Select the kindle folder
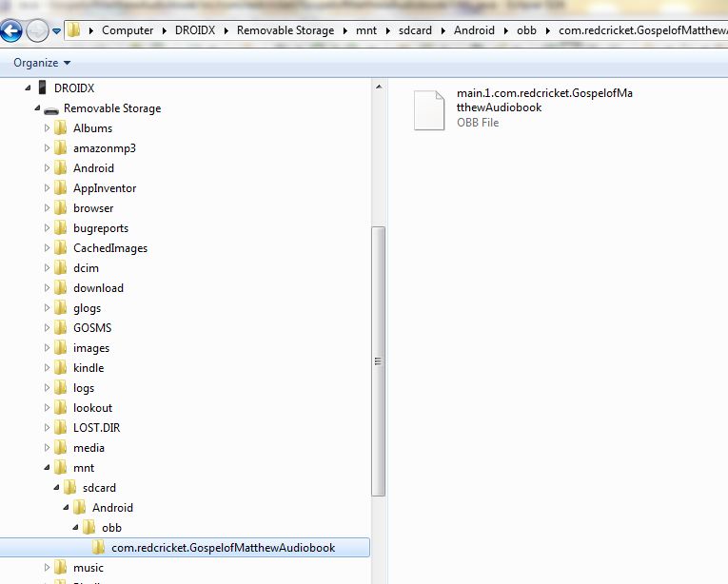This screenshot has height=584, width=728. pos(89,368)
